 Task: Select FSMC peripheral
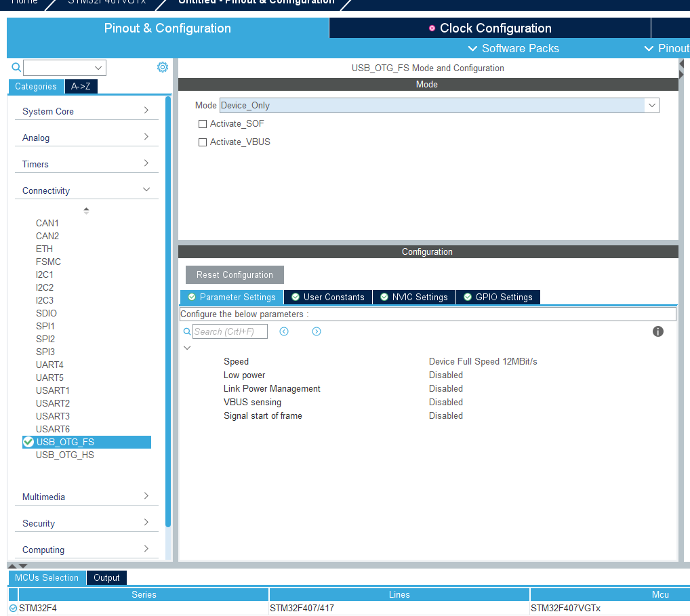pos(48,262)
